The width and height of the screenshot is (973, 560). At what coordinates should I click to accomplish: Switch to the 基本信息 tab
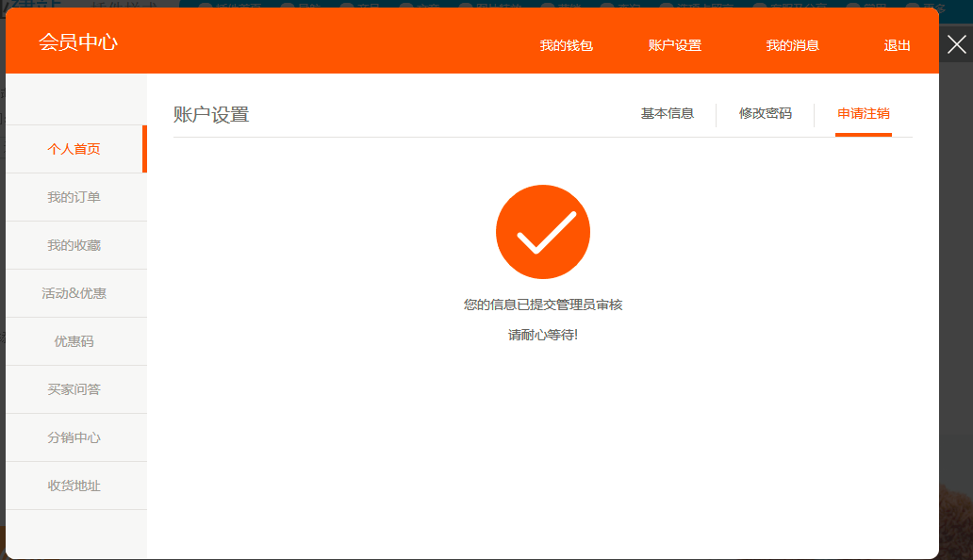(x=668, y=114)
